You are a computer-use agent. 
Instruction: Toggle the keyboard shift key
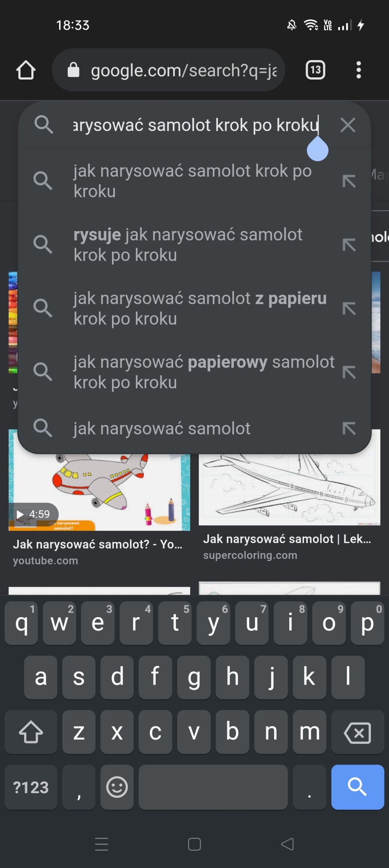pos(31,732)
